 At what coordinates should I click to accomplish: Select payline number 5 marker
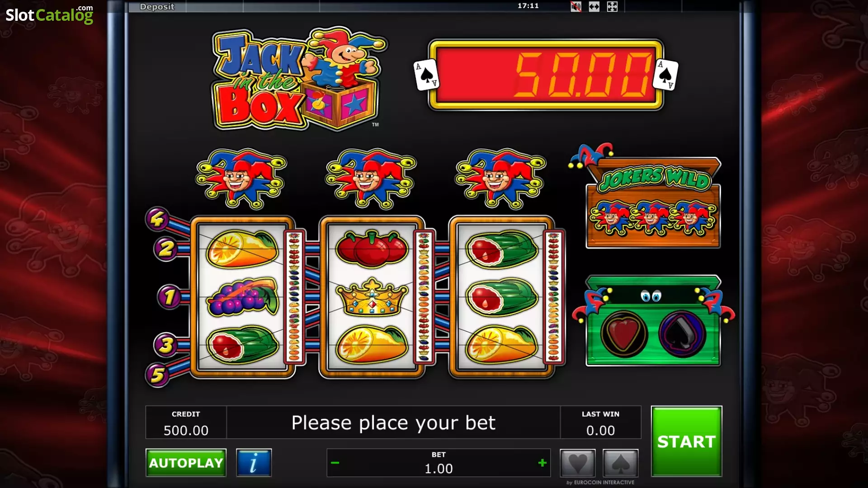tap(157, 375)
